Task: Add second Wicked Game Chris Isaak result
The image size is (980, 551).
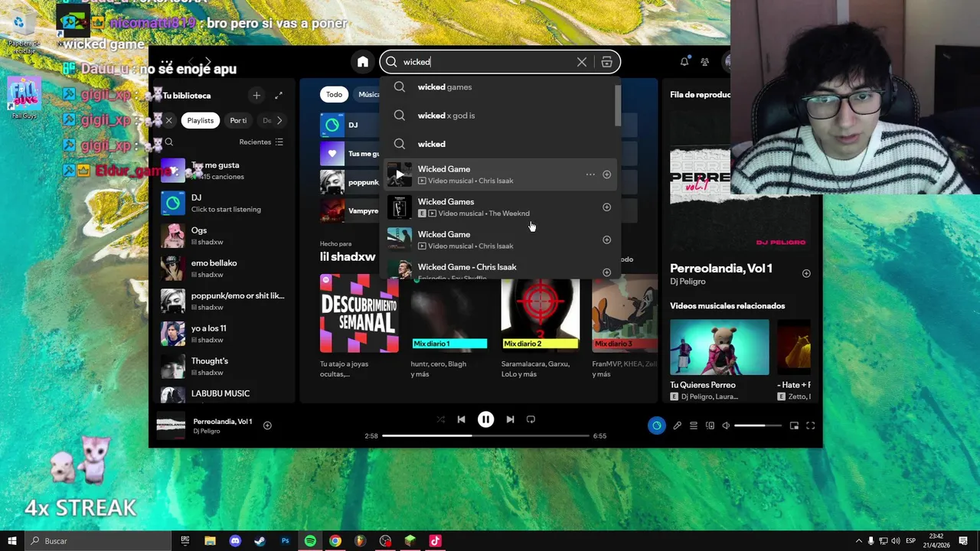Action: pyautogui.click(x=606, y=240)
